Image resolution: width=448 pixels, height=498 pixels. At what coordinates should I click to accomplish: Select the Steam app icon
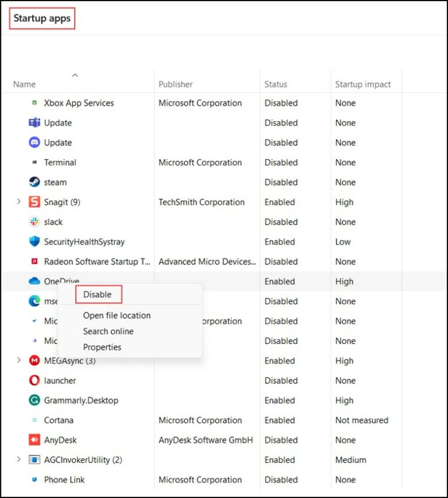34,183
